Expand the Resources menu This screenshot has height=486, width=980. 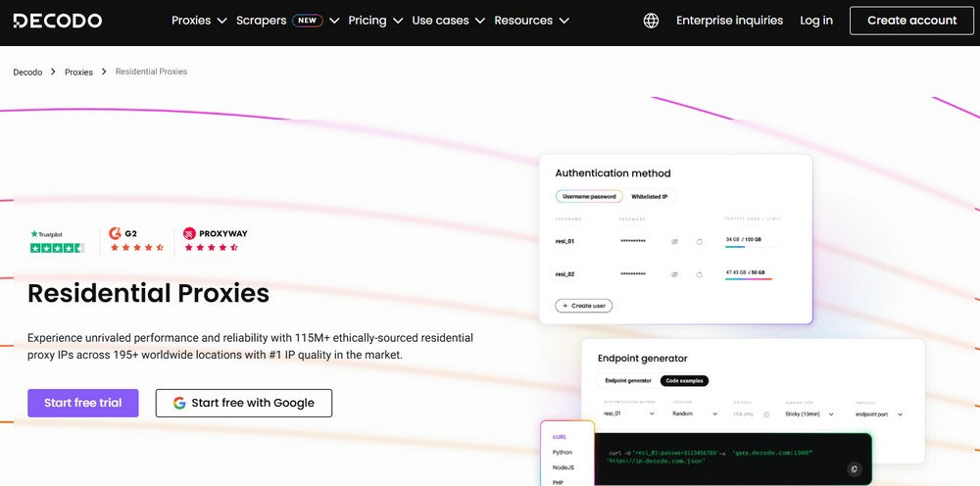click(531, 21)
